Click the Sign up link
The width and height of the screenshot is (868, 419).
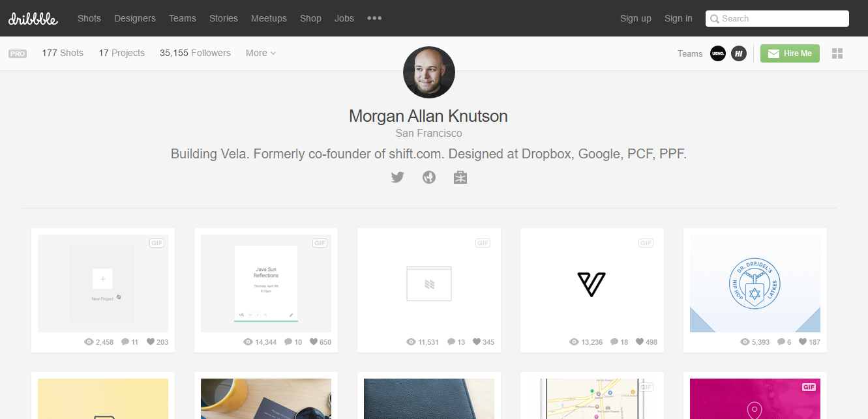(635, 18)
